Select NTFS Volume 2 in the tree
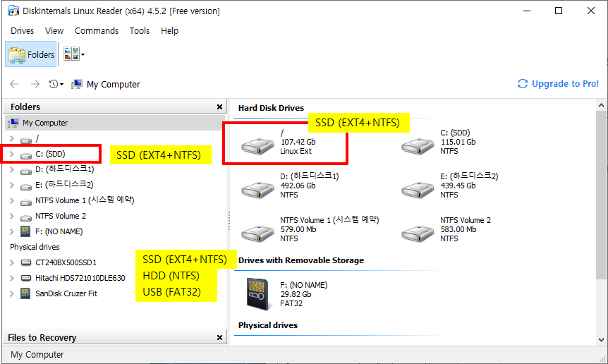 pos(61,216)
